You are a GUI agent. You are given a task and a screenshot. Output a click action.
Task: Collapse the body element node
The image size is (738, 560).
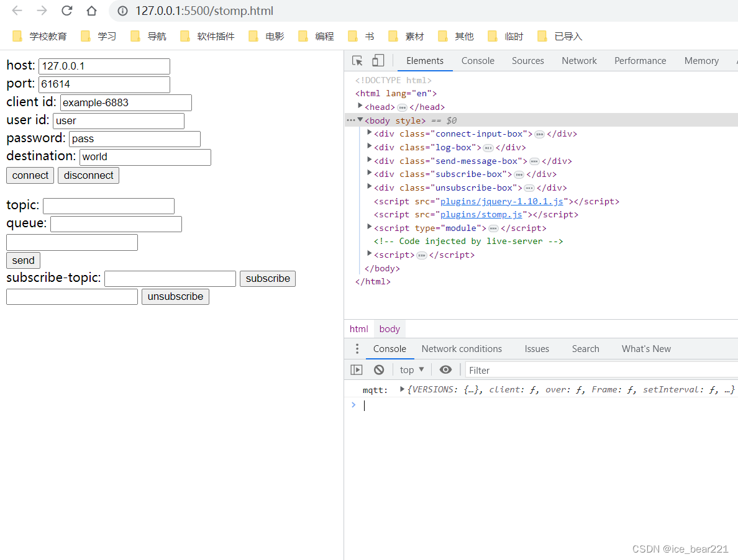[x=361, y=120]
